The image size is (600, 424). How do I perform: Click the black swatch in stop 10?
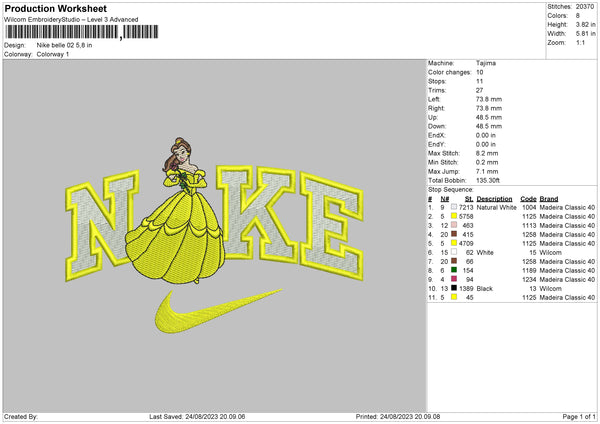pos(454,288)
